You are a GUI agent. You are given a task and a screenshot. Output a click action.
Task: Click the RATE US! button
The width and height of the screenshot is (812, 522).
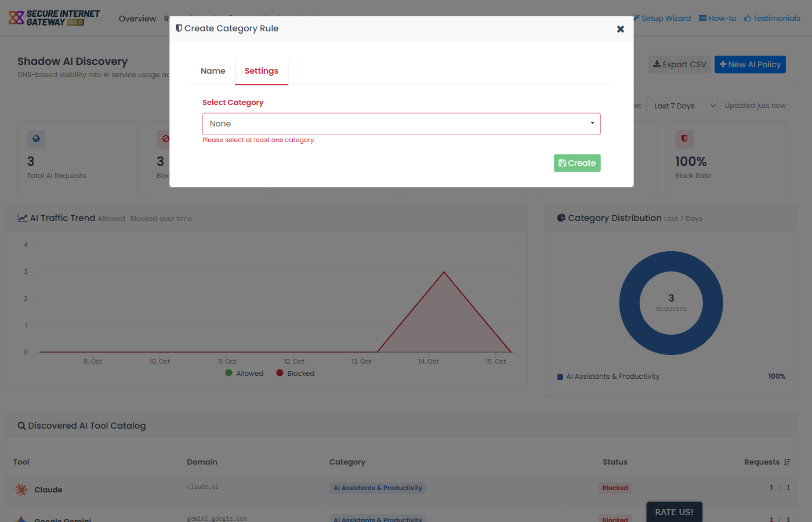tap(674, 512)
